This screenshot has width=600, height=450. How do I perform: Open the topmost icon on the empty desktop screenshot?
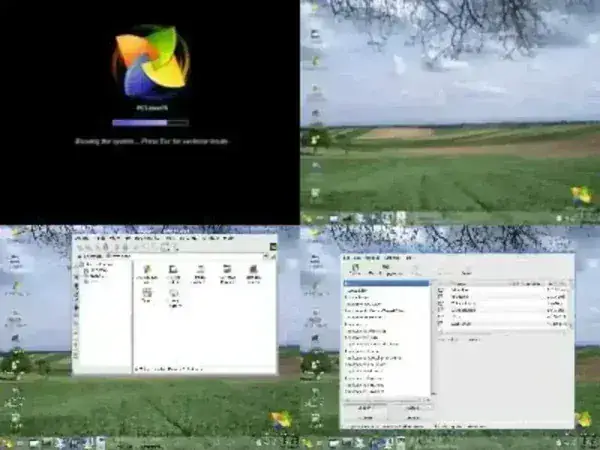(315, 8)
